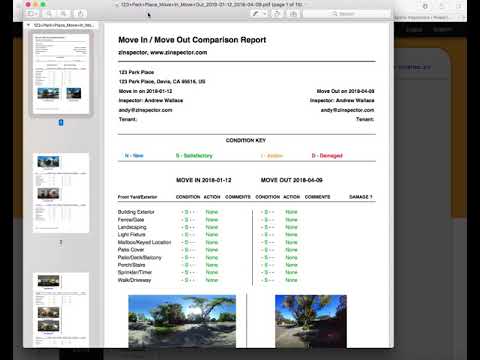
Task: Click into the Search field
Action: pyautogui.click(x=346, y=14)
